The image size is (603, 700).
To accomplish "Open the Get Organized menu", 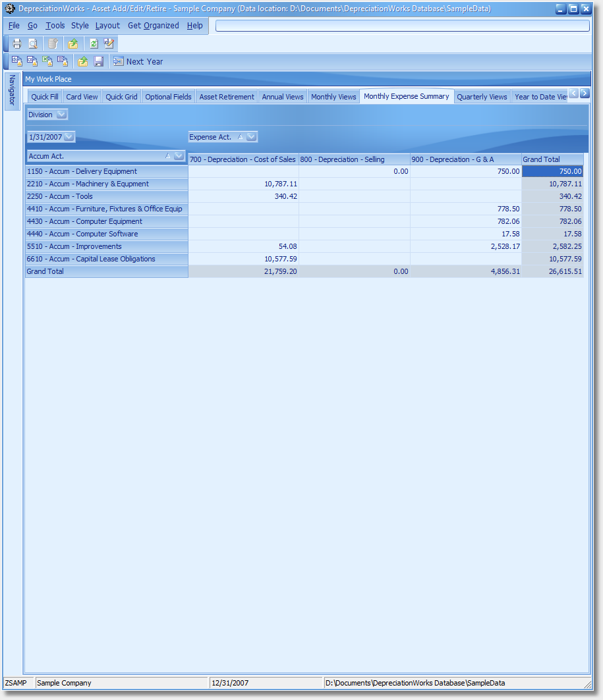I will tap(153, 26).
